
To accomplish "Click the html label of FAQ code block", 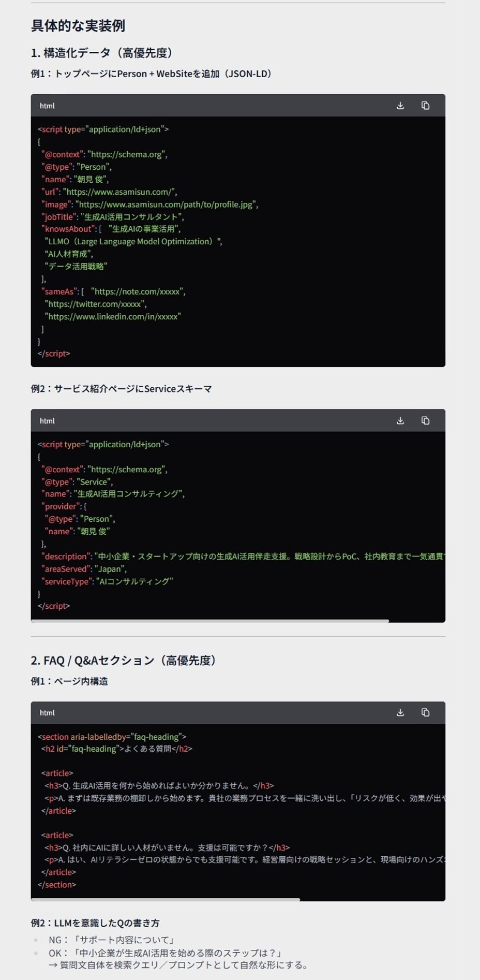I will point(47,713).
